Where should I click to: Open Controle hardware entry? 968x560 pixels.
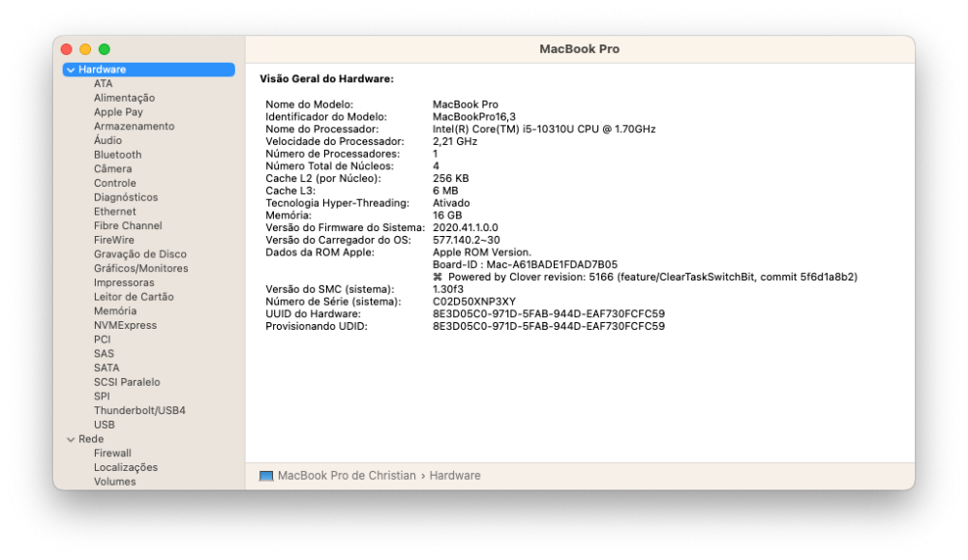tap(115, 183)
